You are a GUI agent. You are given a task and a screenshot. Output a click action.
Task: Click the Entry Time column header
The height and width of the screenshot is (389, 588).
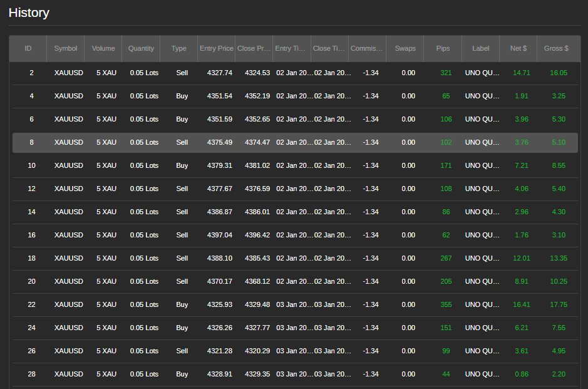(292, 48)
